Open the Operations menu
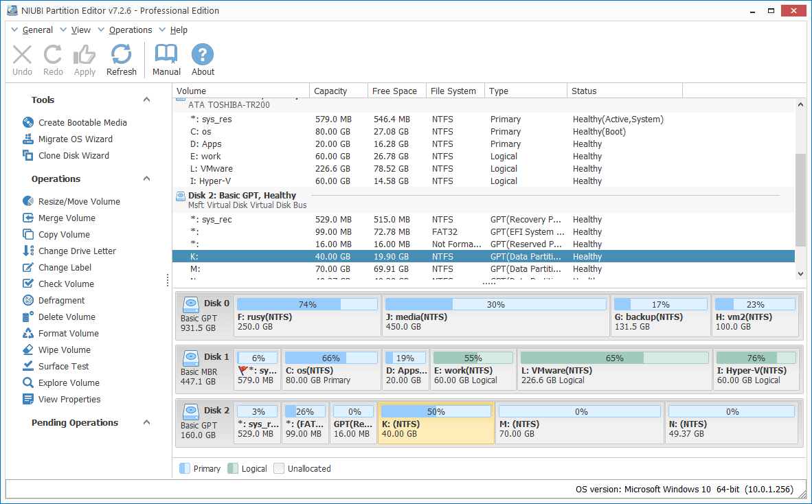 (x=130, y=30)
